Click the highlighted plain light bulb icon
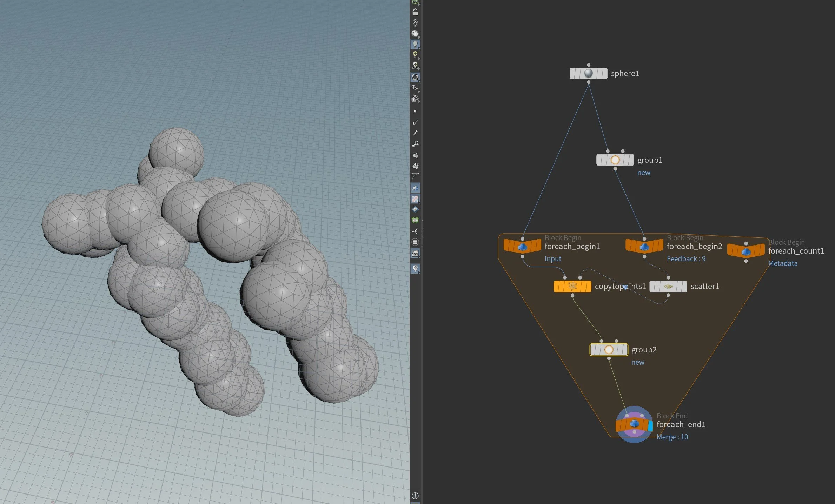This screenshot has width=835, height=504. click(415, 44)
